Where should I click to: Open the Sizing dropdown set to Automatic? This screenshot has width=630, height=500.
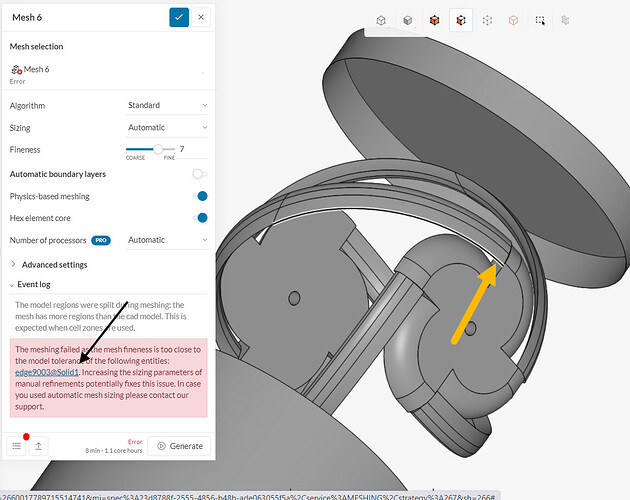tap(167, 127)
